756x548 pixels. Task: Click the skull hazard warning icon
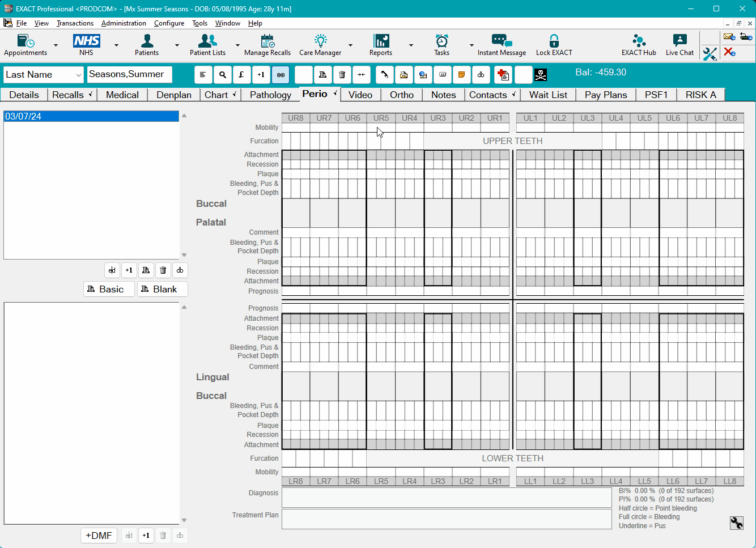[x=540, y=74]
